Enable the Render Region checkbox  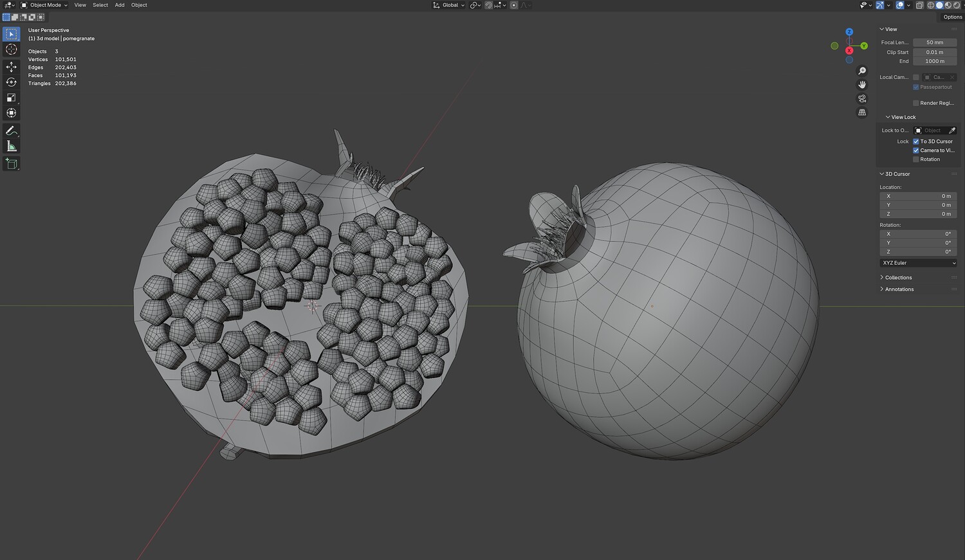point(916,103)
